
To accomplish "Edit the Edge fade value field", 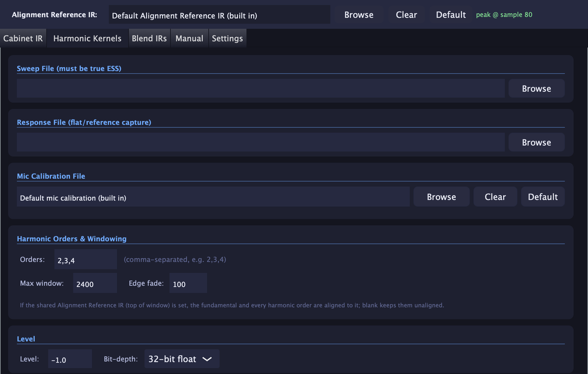I will coord(188,283).
